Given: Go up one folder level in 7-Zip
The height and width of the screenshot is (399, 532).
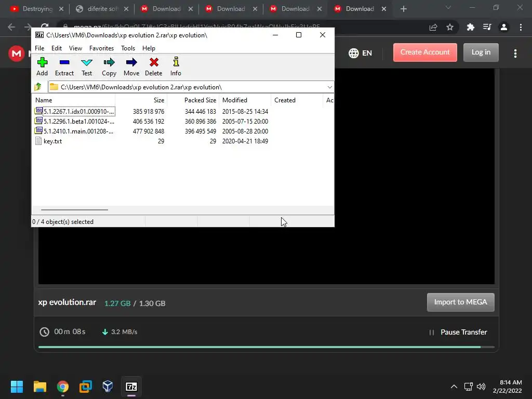Looking at the screenshot, I should [x=38, y=87].
